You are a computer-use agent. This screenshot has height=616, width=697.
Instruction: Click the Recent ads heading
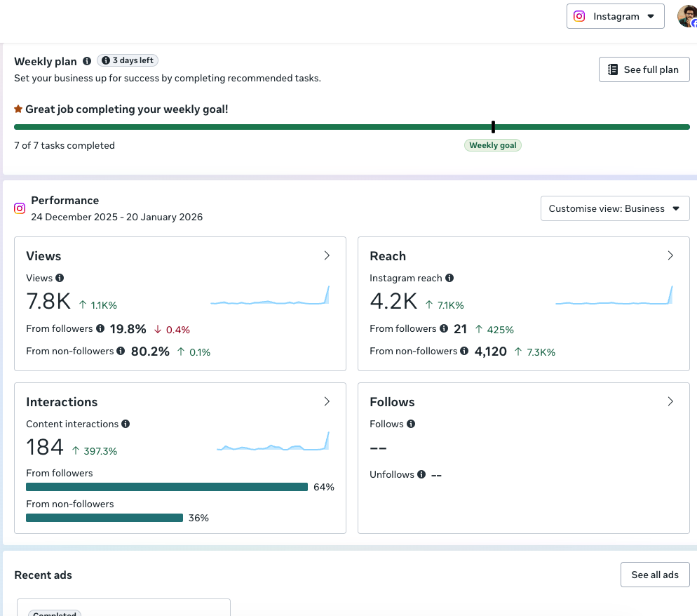[43, 575]
